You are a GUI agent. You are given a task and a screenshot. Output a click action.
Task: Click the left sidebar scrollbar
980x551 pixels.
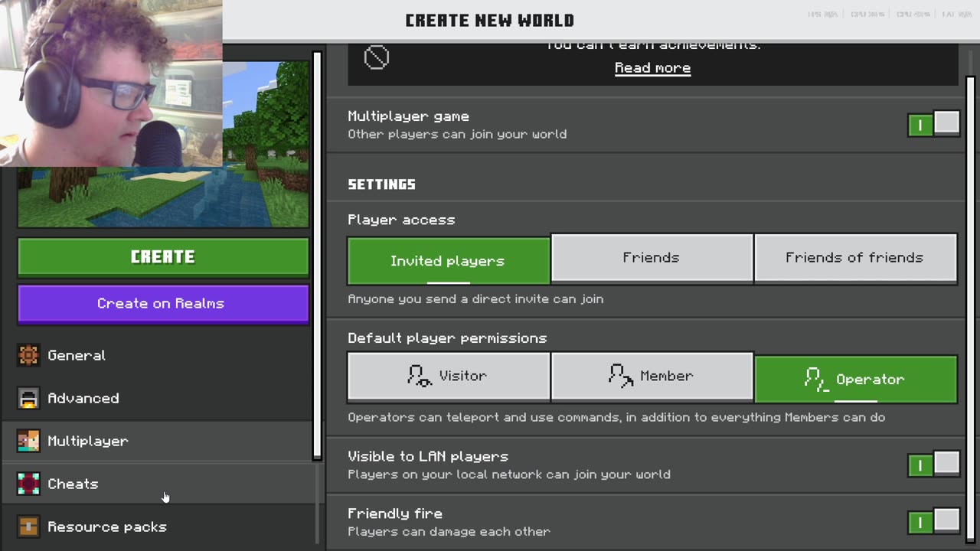(317, 256)
